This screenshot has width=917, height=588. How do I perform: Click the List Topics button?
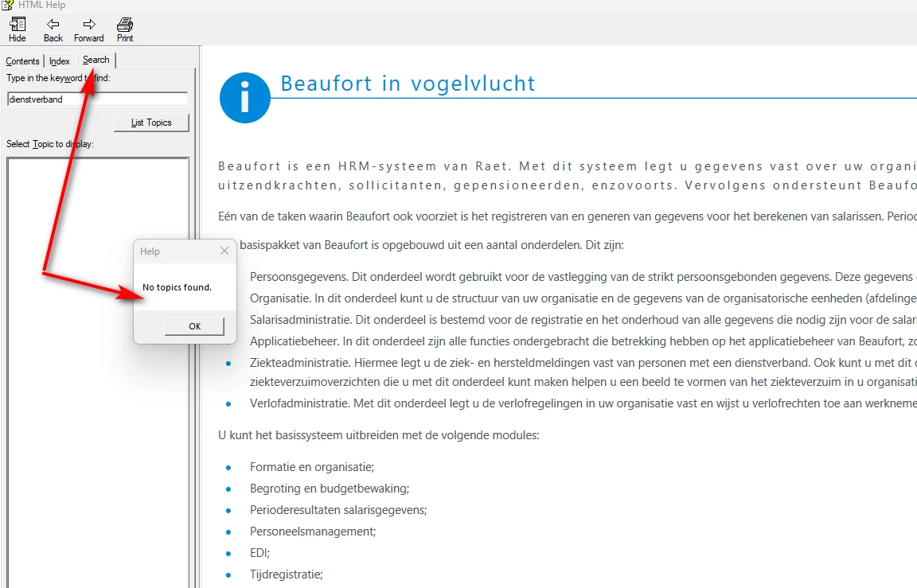(x=151, y=123)
